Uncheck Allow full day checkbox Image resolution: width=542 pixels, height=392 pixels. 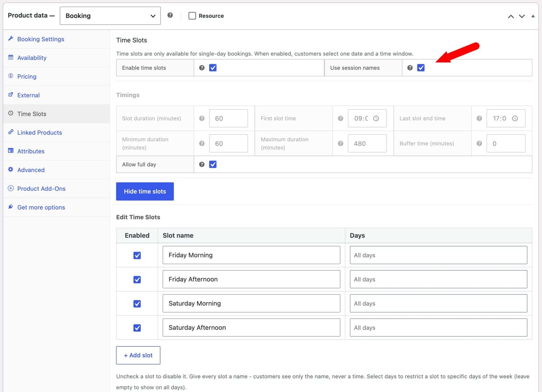213,164
